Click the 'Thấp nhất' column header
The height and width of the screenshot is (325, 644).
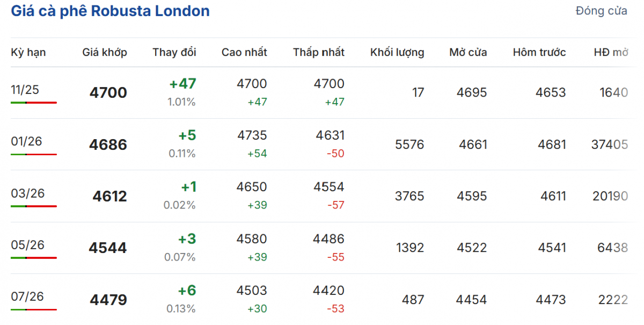coord(319,52)
